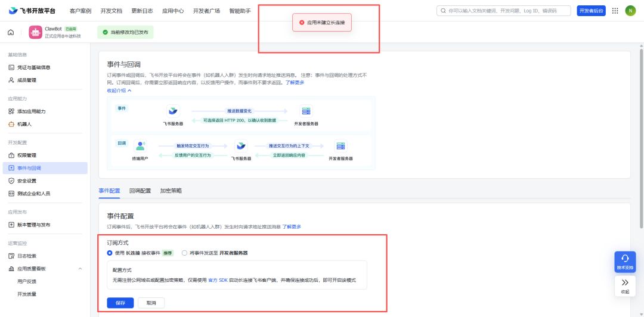The width and height of the screenshot is (644, 317).
Task: Click the 反馈用户的交互行为 label
Action: click(193, 156)
